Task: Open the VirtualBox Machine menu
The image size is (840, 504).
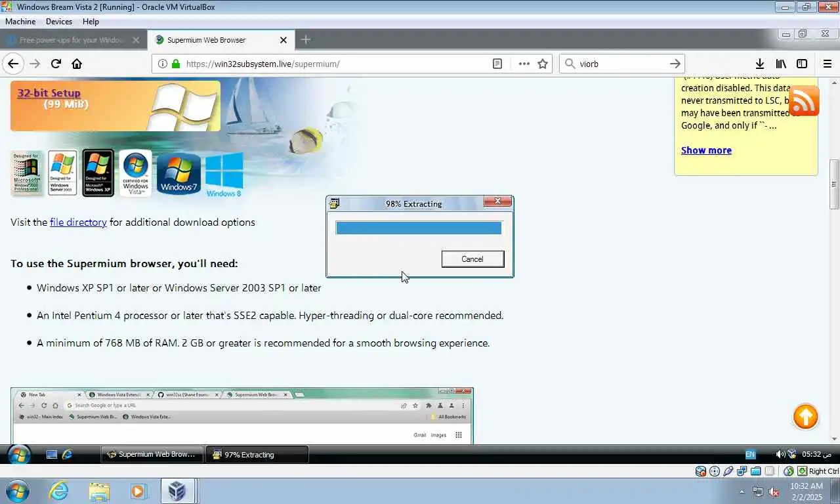Action: [20, 22]
